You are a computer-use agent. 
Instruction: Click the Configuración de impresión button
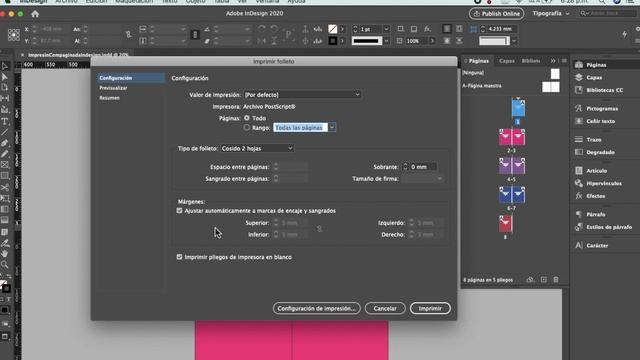[316, 309]
